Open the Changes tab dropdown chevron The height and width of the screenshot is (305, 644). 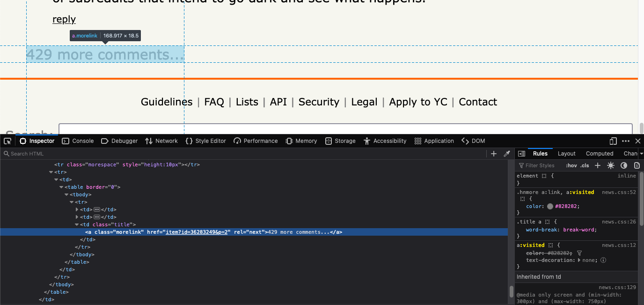tap(640, 153)
